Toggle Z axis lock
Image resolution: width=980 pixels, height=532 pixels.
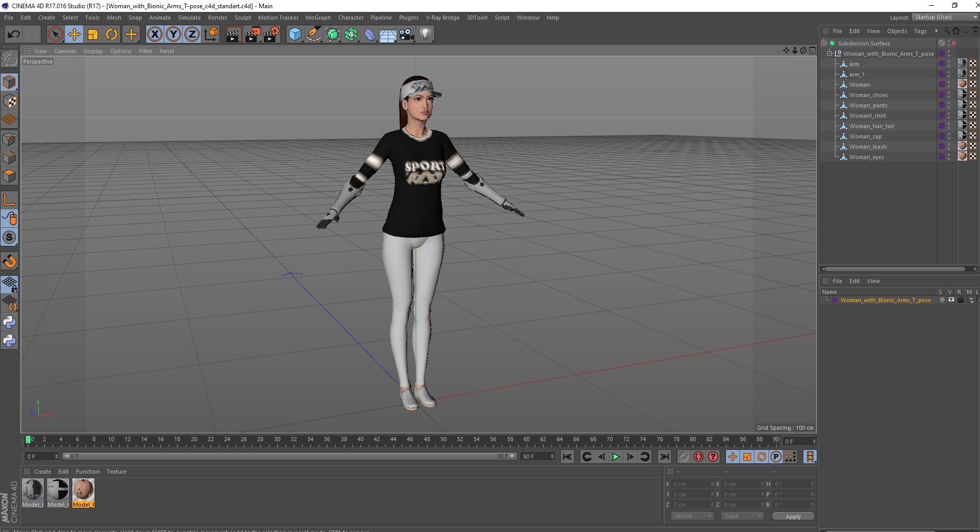click(192, 35)
